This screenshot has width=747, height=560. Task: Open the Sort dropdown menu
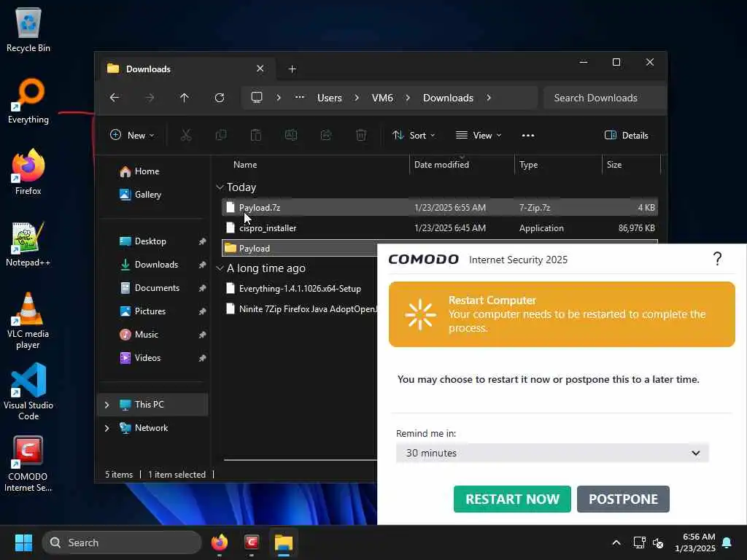click(x=414, y=135)
